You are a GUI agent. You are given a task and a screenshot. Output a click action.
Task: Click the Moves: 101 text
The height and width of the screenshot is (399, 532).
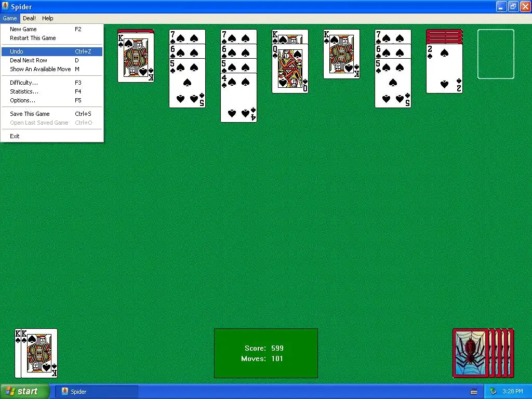pyautogui.click(x=262, y=358)
